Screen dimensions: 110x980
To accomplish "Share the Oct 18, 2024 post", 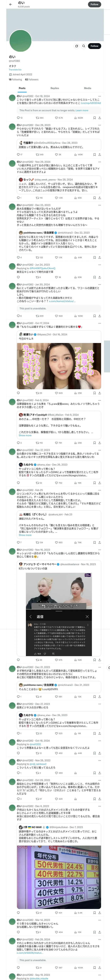I will tap(99, 118).
